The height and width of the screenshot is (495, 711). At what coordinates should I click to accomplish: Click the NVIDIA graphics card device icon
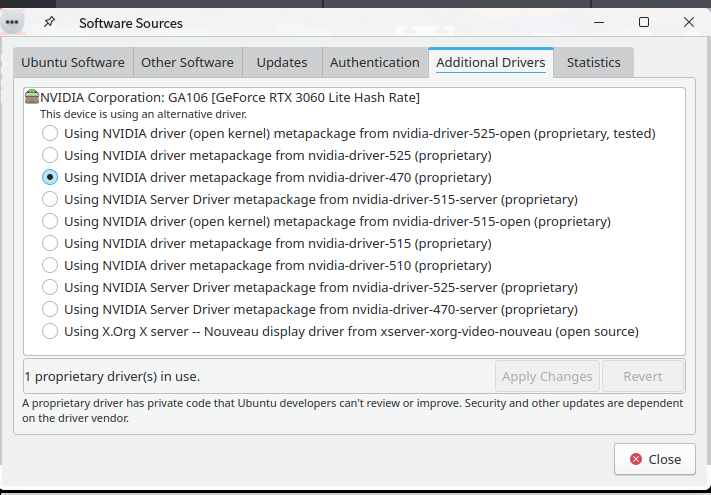32,97
